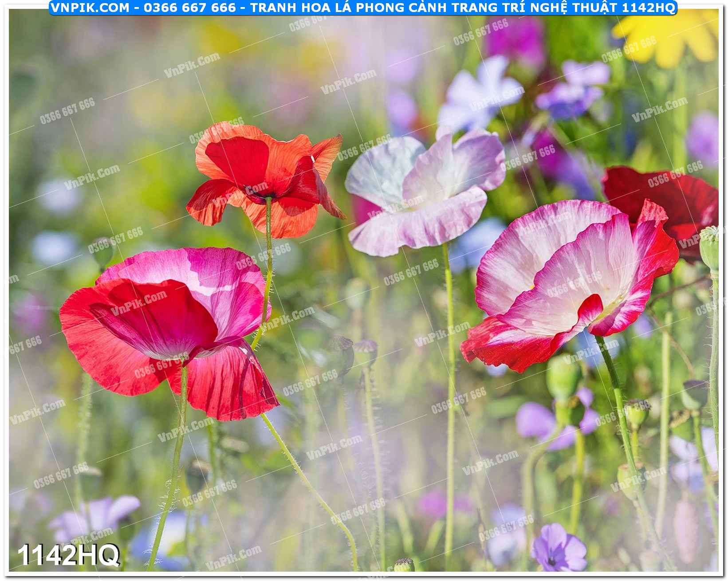The image size is (728, 581).
Task: Click the green bud below the pink-white poppy
Action: (x=563, y=377)
